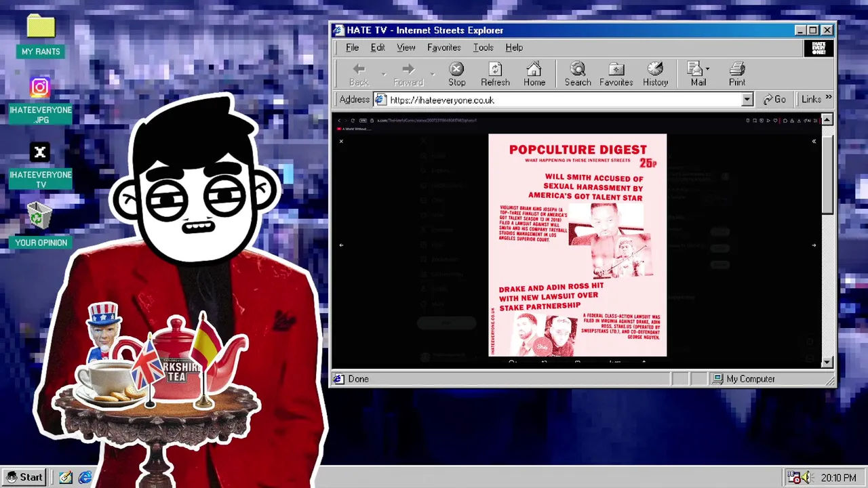The image size is (868, 488).
Task: Open the Favorites toolbar button
Action: 616,74
